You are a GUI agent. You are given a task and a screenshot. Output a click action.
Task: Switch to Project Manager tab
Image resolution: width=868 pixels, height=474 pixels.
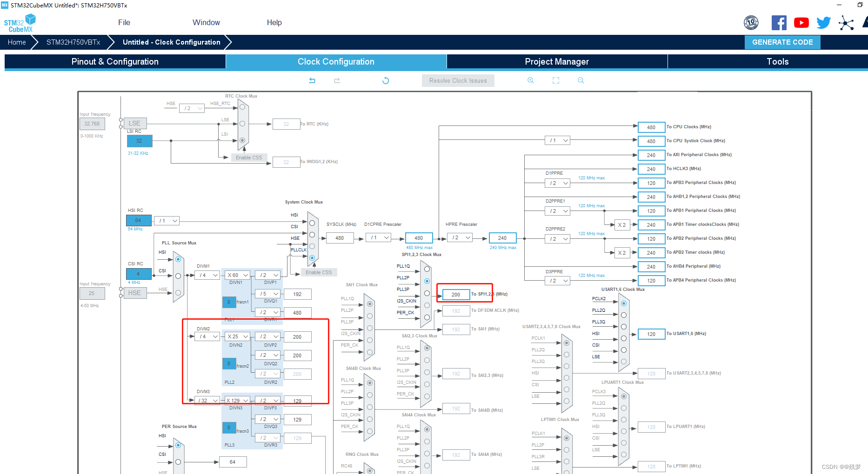click(557, 62)
